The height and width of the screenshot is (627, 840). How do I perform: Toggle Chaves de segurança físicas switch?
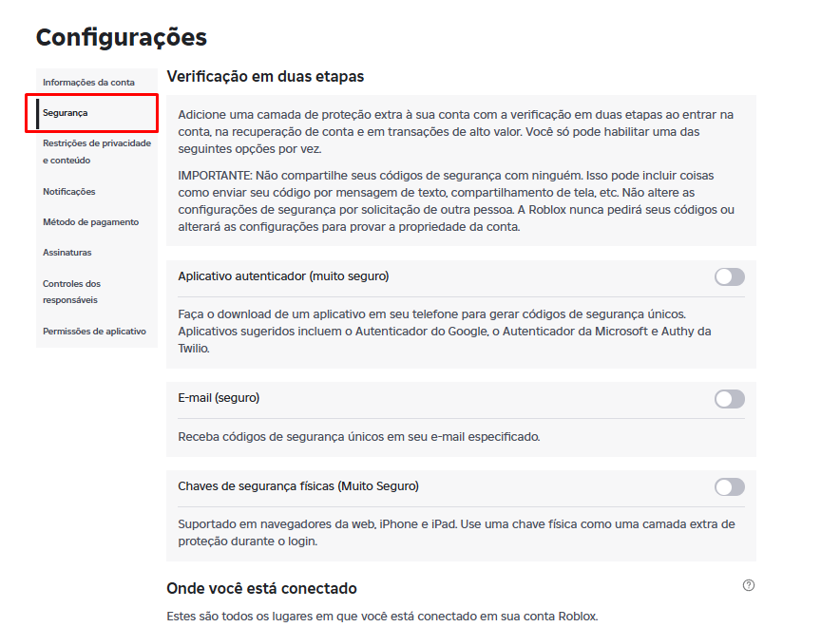[x=729, y=487]
